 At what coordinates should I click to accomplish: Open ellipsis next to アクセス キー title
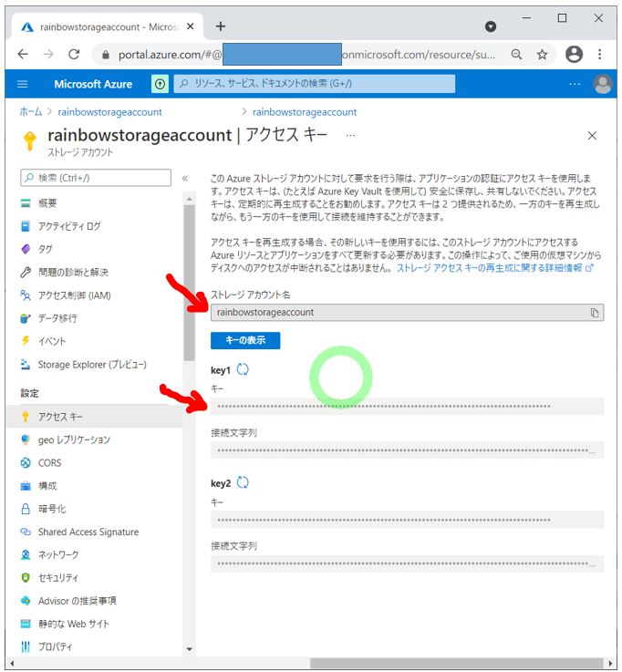(x=350, y=136)
